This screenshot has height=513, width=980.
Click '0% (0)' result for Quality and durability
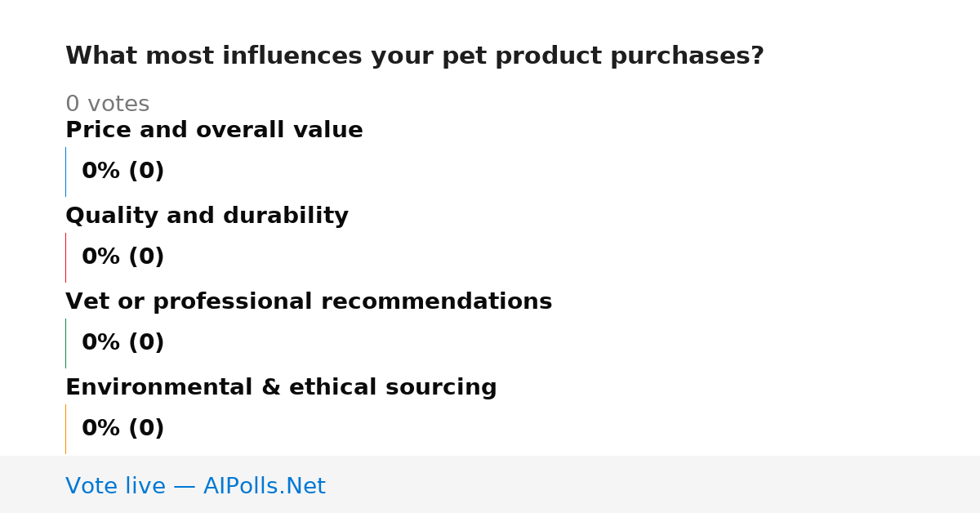click(x=122, y=257)
